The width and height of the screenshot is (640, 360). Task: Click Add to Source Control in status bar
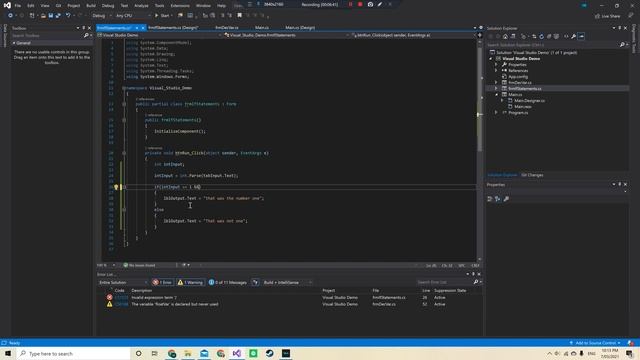[x=595, y=343]
